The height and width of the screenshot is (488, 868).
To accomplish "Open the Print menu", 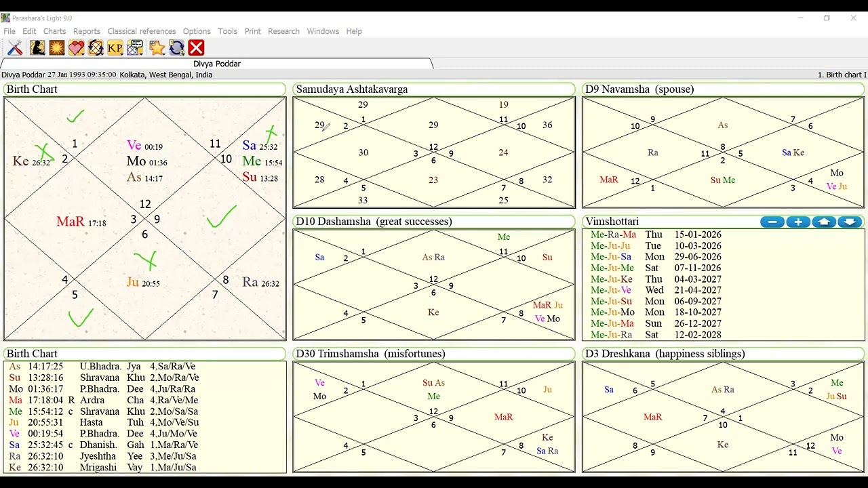I will [x=253, y=31].
